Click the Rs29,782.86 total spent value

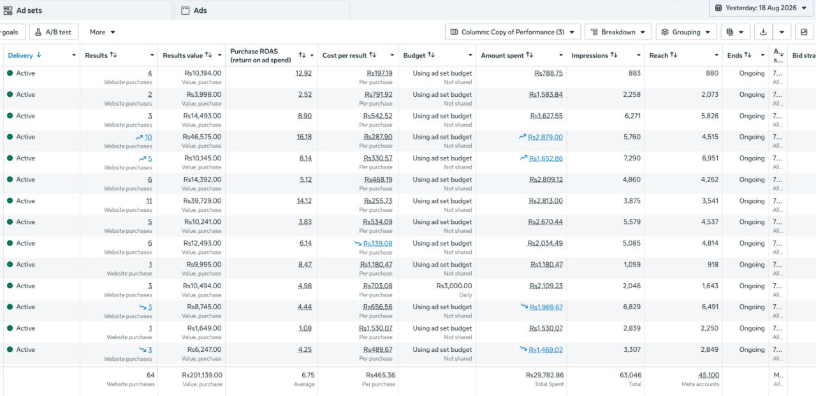click(x=545, y=375)
